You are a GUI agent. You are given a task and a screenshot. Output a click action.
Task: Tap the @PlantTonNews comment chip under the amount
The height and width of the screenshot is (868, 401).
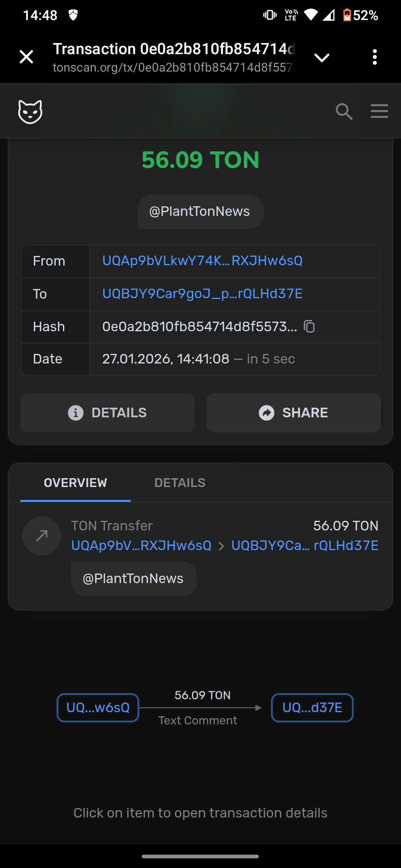(x=200, y=211)
